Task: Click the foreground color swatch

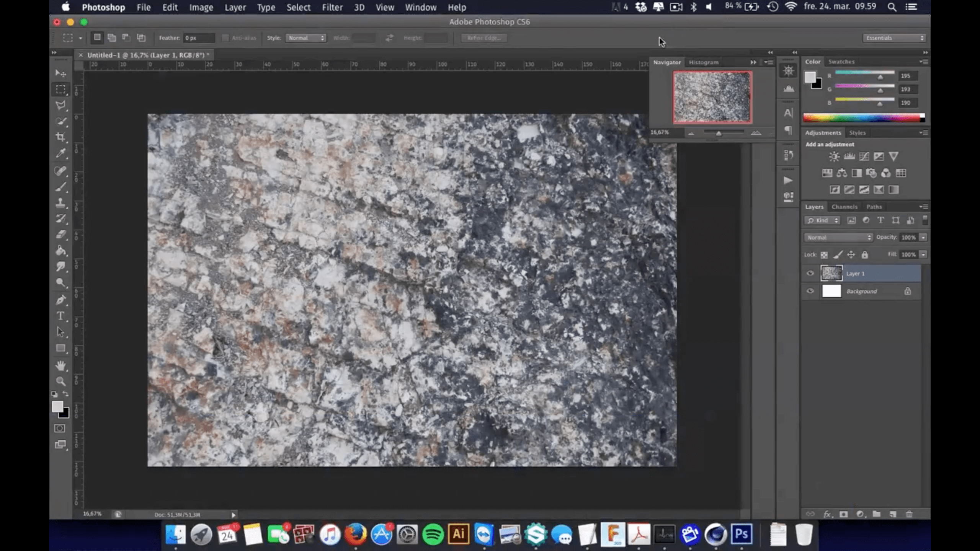Action: (57, 407)
